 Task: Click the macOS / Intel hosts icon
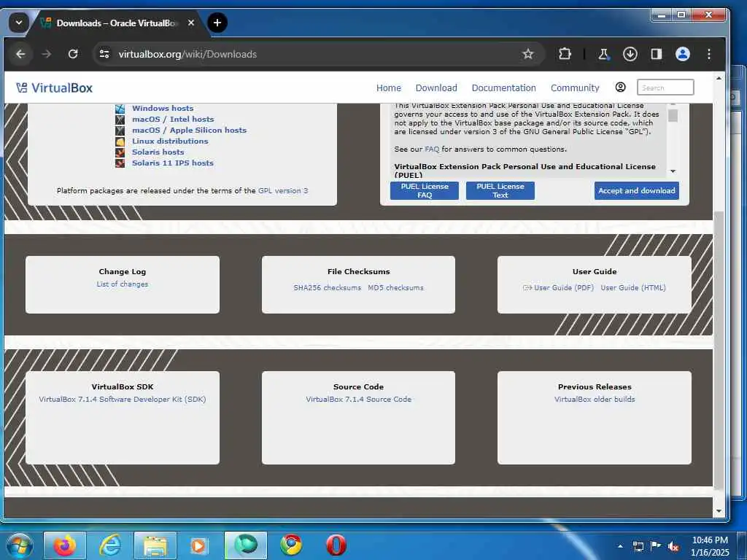pyautogui.click(x=120, y=120)
